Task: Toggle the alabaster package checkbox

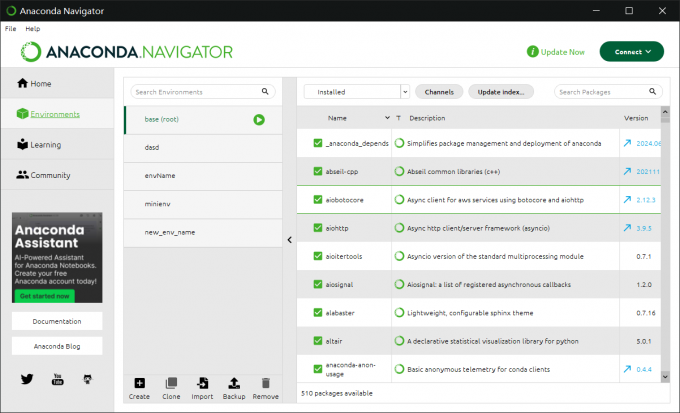Action: coord(318,312)
